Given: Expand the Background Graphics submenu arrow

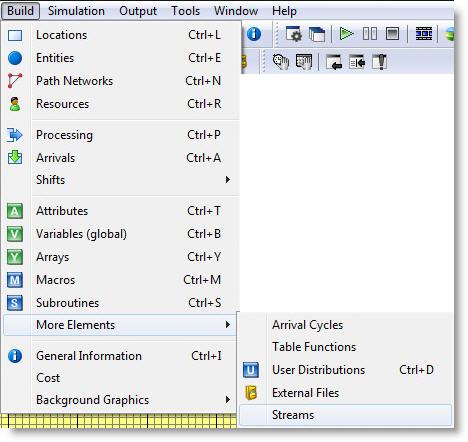Looking at the screenshot, I should point(228,399).
